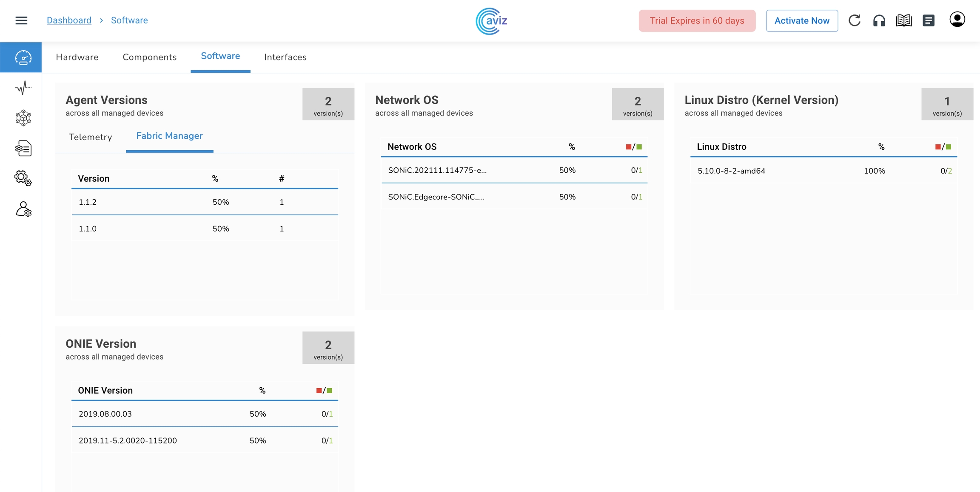Open settings gears sidebar icon

pyautogui.click(x=23, y=178)
